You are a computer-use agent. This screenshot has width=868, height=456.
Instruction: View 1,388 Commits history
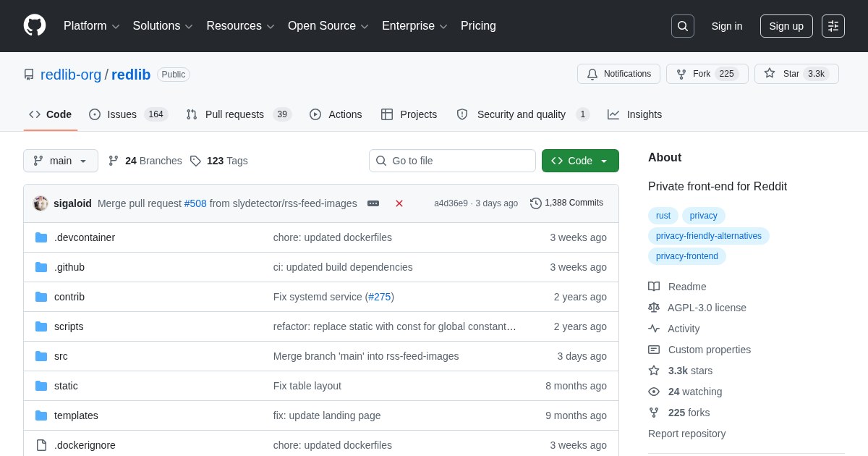[566, 203]
